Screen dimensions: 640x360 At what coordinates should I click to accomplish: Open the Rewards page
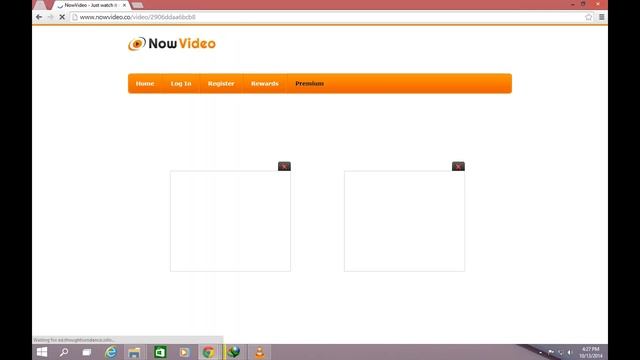tap(264, 84)
